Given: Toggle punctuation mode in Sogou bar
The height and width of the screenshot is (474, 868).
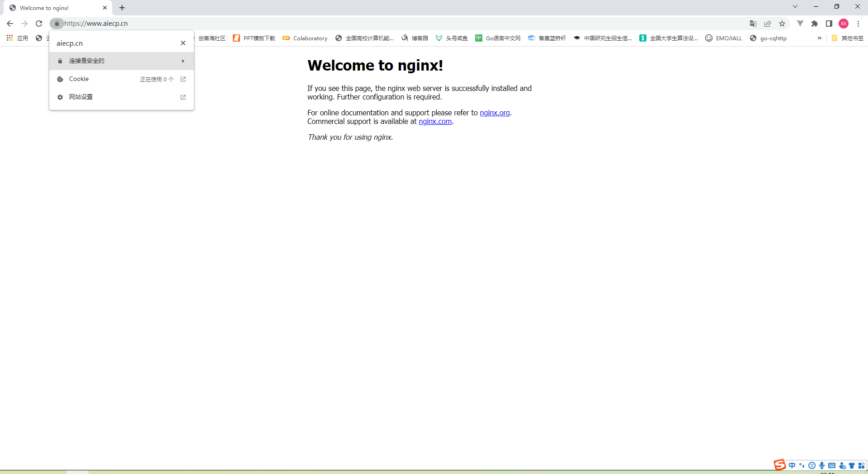Looking at the screenshot, I should 802,465.
